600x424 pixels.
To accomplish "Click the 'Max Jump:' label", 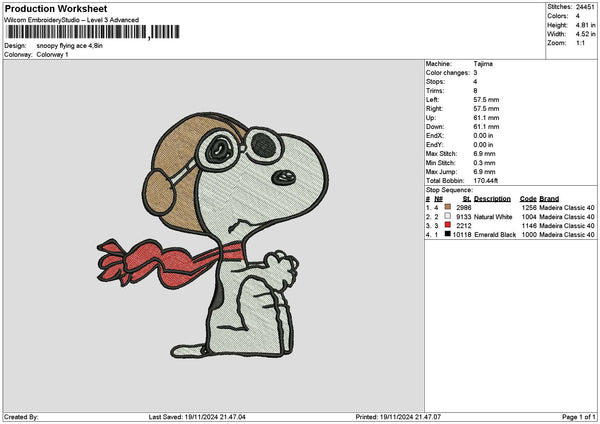I will pos(440,172).
